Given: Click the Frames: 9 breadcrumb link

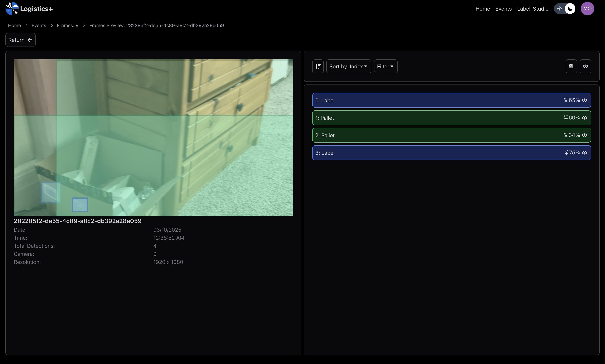Looking at the screenshot, I should pyautogui.click(x=67, y=26).
